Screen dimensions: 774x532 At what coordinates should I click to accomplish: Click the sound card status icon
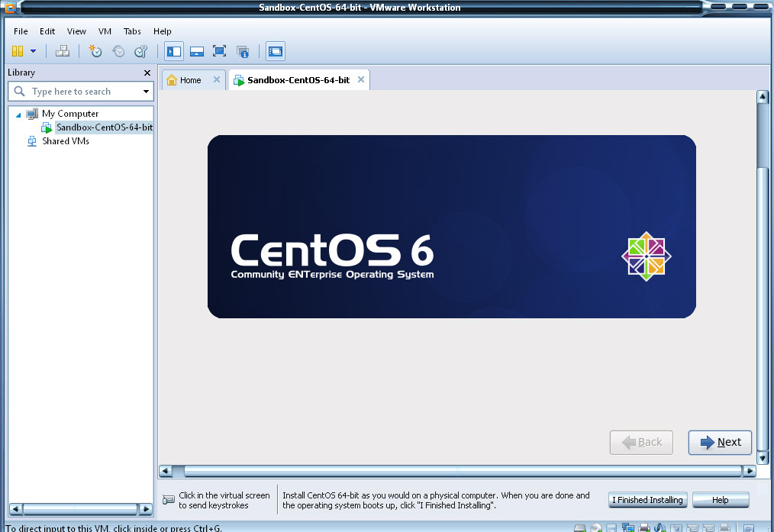click(x=660, y=527)
